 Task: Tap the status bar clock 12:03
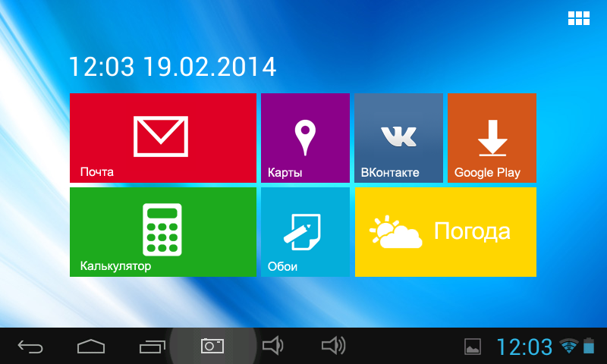tap(524, 347)
